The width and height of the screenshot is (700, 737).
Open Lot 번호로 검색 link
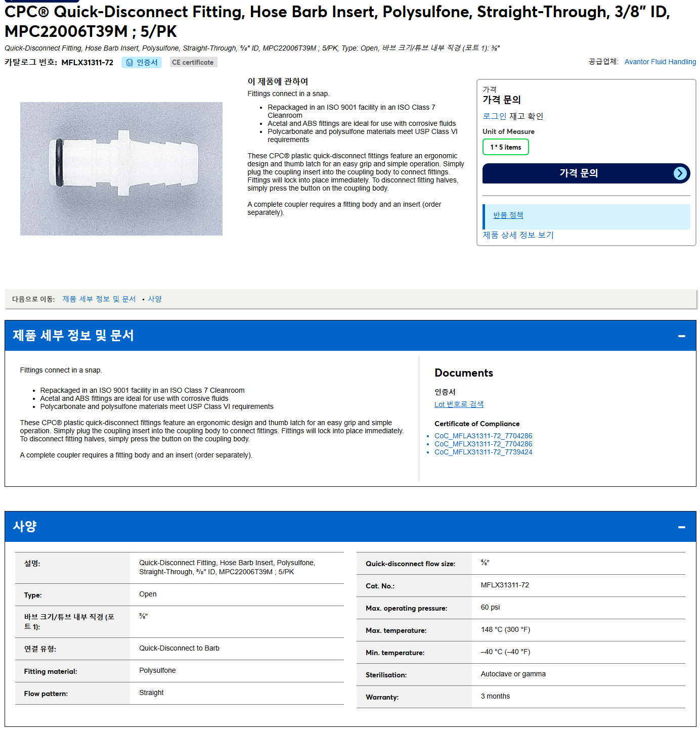459,404
